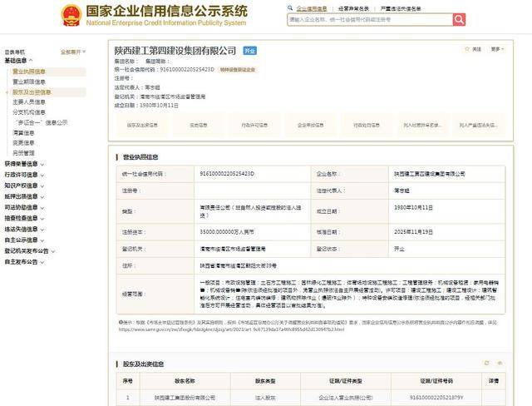Expand 自主发布公告 section
The width and height of the screenshot is (532, 406).
[x=24, y=262]
